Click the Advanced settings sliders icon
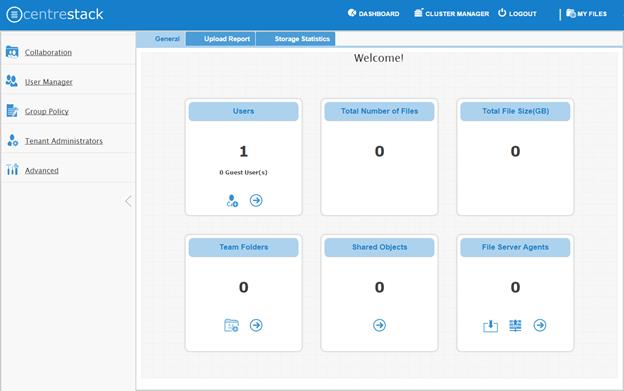 [x=12, y=169]
